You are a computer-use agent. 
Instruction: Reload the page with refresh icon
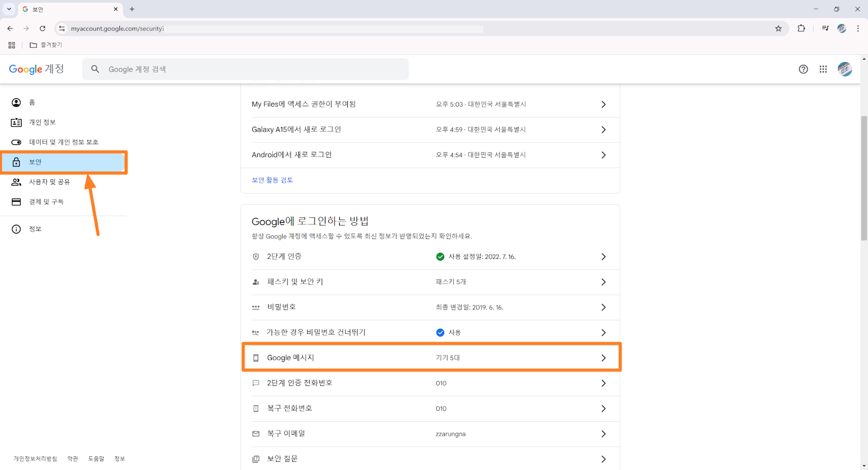42,28
